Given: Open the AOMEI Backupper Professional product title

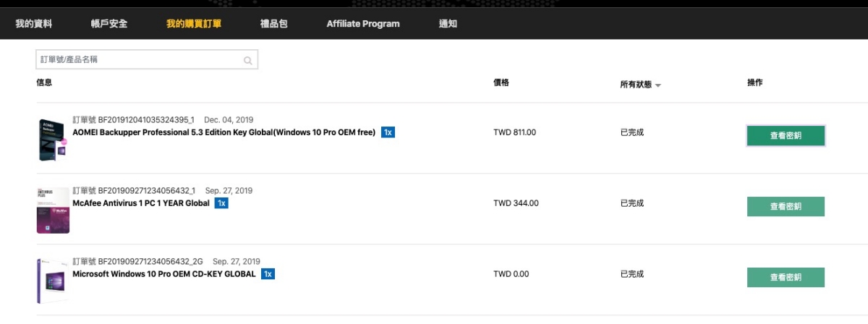Looking at the screenshot, I should 224,132.
